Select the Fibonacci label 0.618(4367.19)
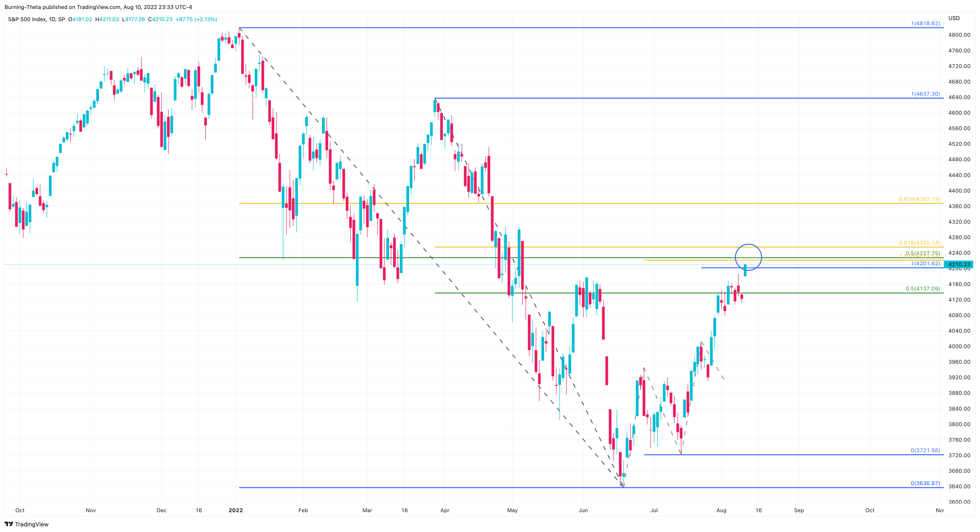Screen dimensions: 980x532 point(919,199)
